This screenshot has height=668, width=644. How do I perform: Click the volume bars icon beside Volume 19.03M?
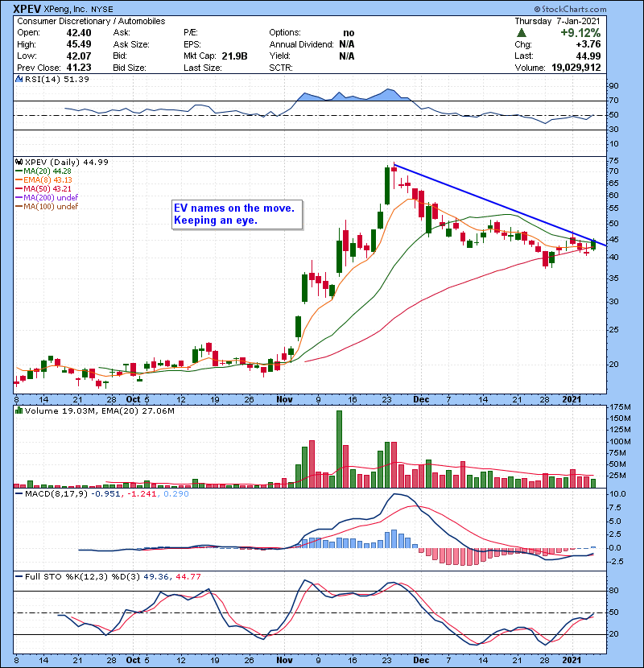pos(19,410)
